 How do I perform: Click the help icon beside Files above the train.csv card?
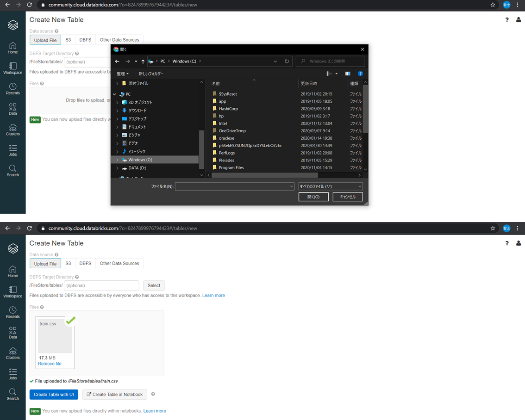pyautogui.click(x=42, y=307)
